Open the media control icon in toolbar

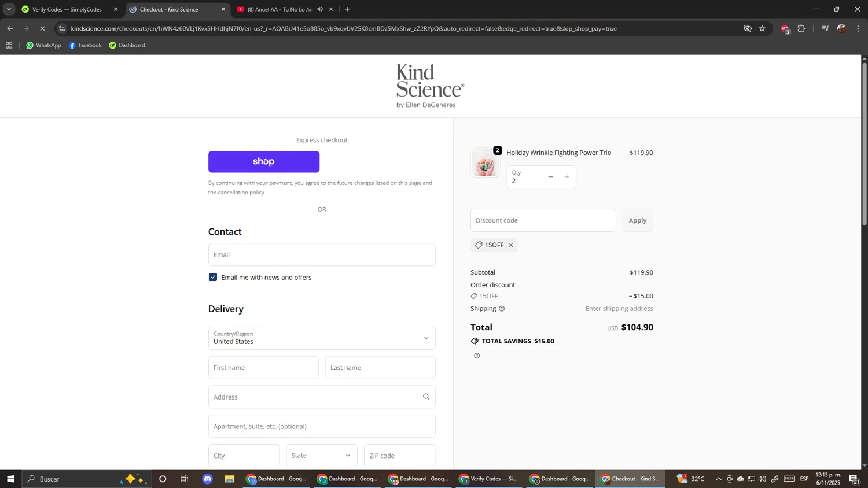pos(825,28)
